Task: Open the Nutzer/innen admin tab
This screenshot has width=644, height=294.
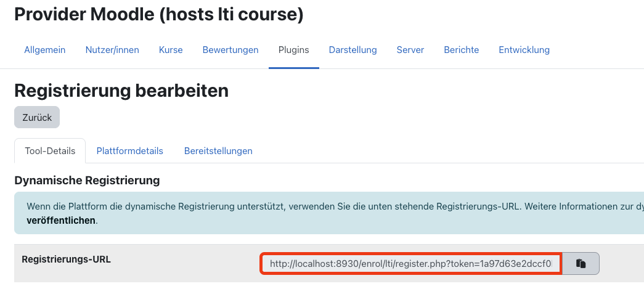Action: coord(112,50)
